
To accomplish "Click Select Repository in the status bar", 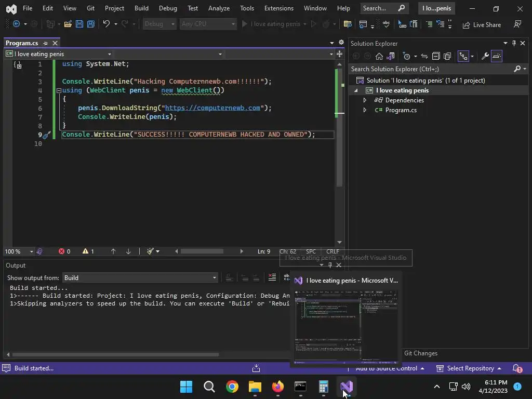I will (469, 368).
